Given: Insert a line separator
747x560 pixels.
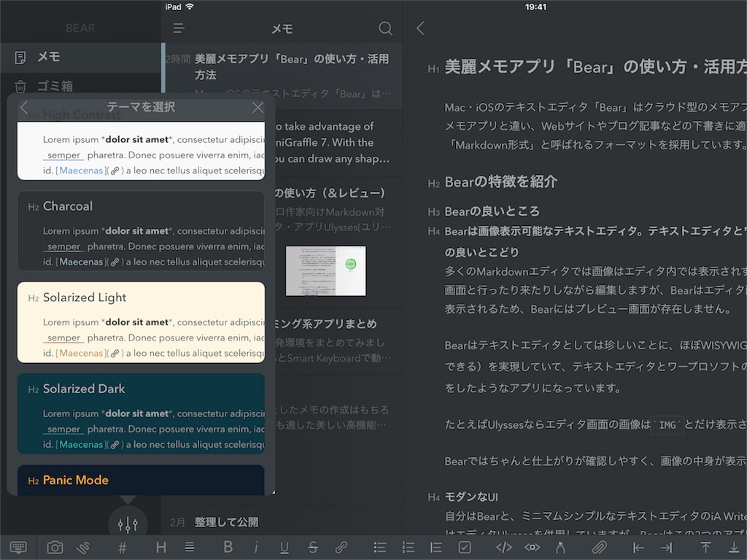Looking at the screenshot, I should point(190,547).
